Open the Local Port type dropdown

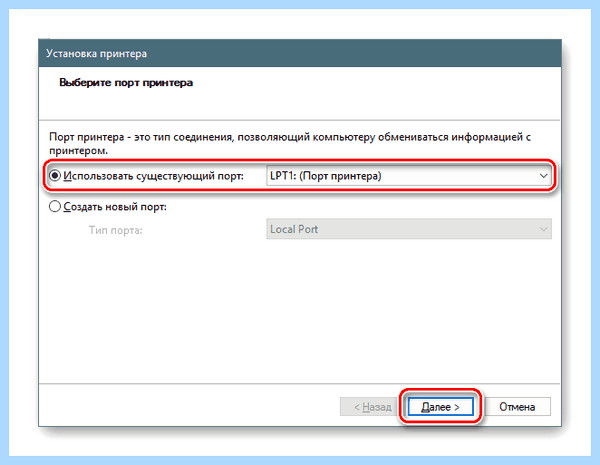point(409,229)
